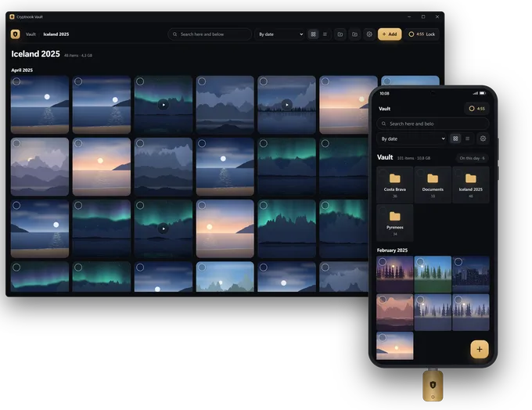
Task: Tick the selection circle on the first aurora video
Action: 140,81
